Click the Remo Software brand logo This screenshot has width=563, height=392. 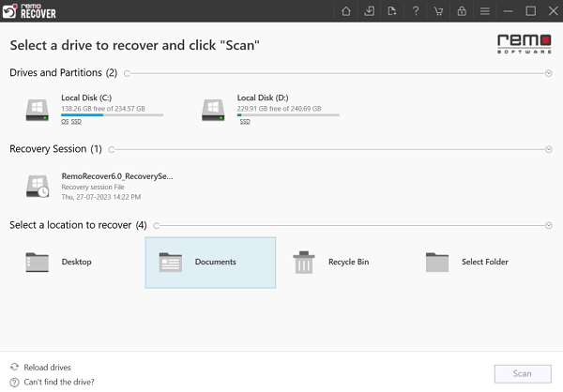[525, 44]
